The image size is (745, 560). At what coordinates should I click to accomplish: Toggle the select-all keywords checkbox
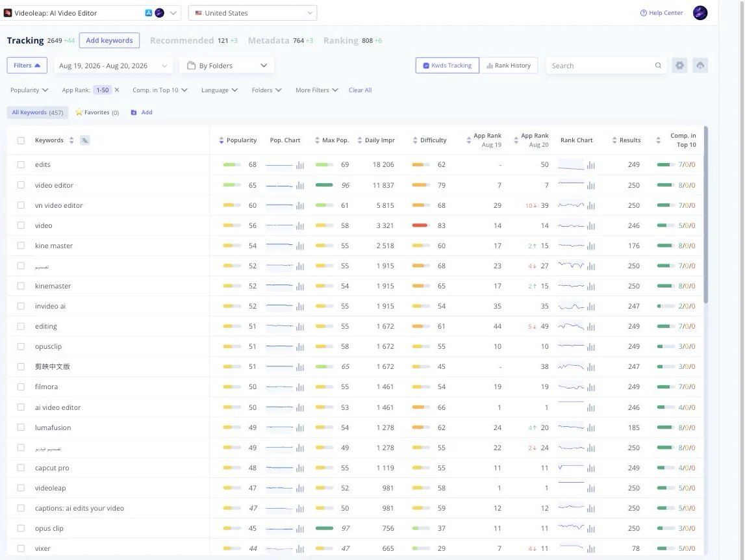21,140
